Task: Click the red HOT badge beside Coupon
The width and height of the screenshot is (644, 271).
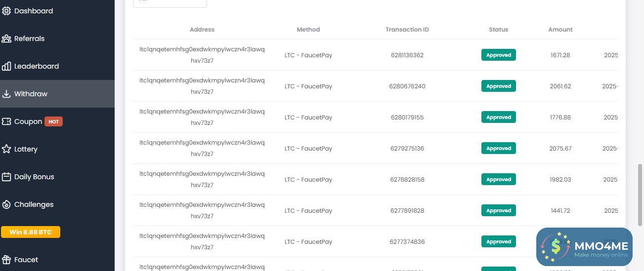Action: [53, 121]
